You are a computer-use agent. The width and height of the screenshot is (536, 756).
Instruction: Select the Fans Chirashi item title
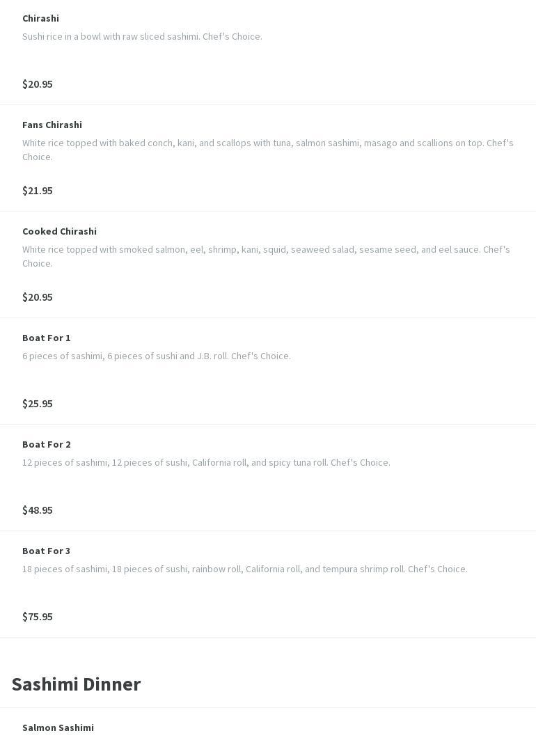pyautogui.click(x=52, y=125)
